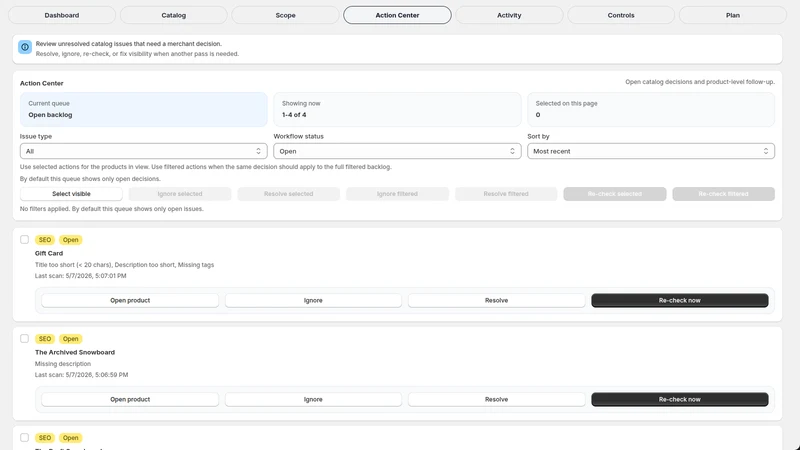Click the Action Center section heading
This screenshot has height=450, width=800.
[42, 83]
